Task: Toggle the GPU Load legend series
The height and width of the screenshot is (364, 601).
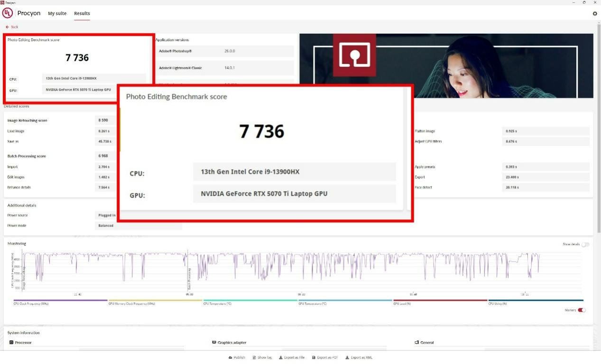Action: click(x=402, y=303)
